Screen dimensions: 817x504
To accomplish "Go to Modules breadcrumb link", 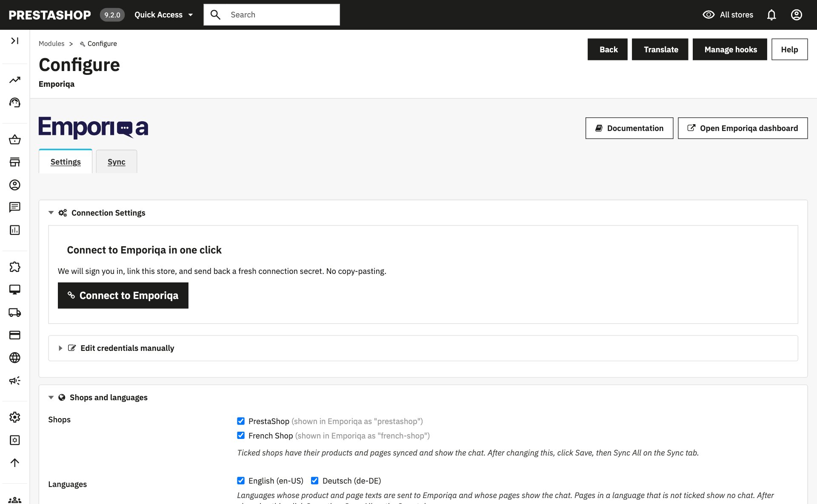I will 51,44.
